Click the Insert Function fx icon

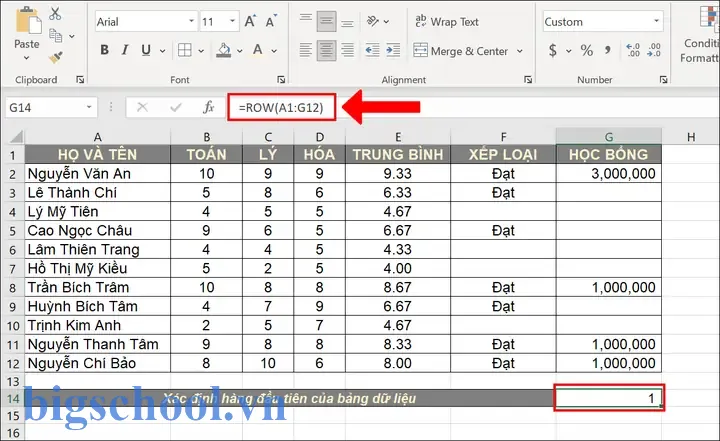coord(208,107)
